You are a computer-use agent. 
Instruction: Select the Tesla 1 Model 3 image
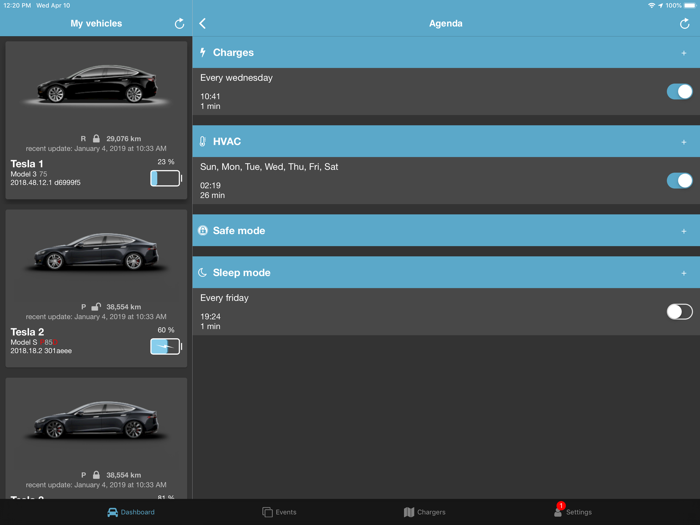(x=96, y=85)
